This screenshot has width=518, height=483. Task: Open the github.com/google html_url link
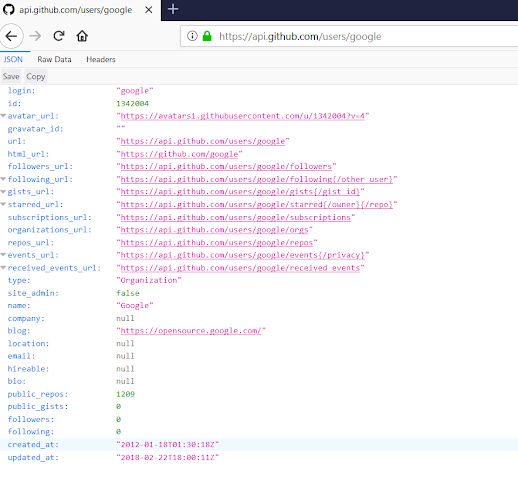(179, 154)
